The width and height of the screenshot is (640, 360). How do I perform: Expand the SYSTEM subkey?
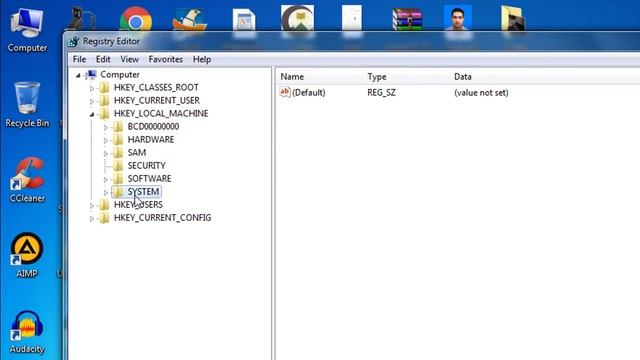(x=106, y=192)
